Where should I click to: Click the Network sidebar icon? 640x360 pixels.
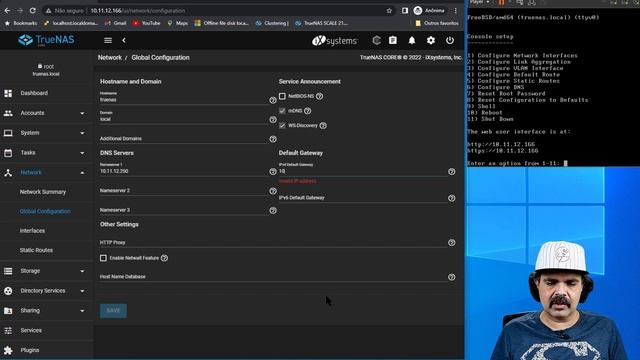click(8, 173)
